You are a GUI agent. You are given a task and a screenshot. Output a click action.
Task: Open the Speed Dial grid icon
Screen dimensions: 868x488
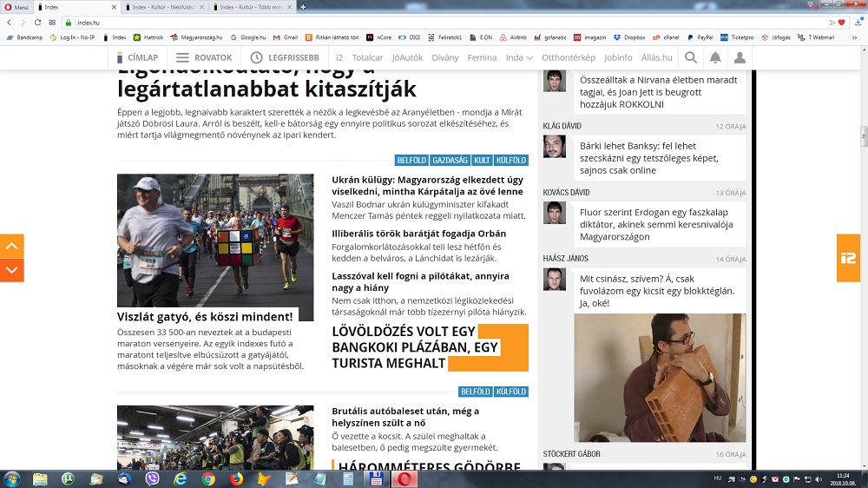(52, 23)
